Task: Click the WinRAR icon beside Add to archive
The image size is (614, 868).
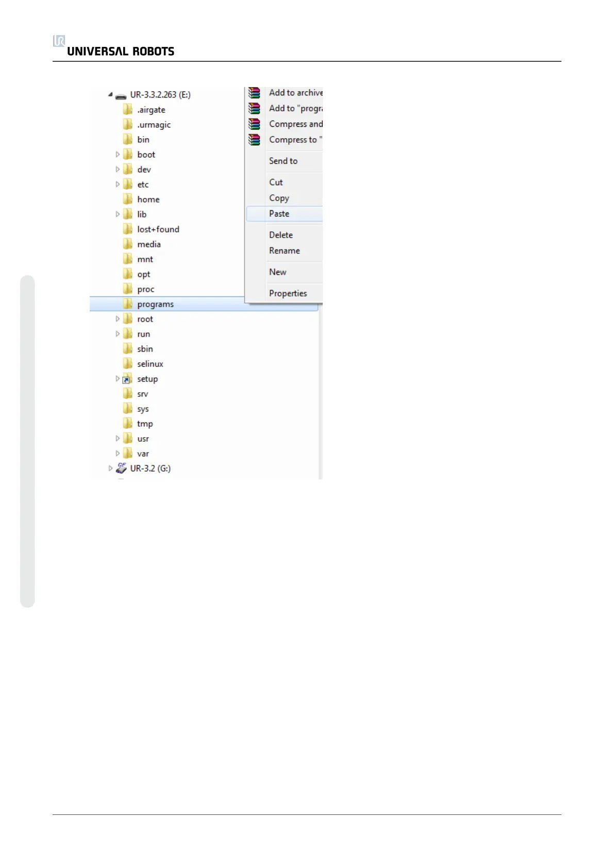Action: (254, 93)
